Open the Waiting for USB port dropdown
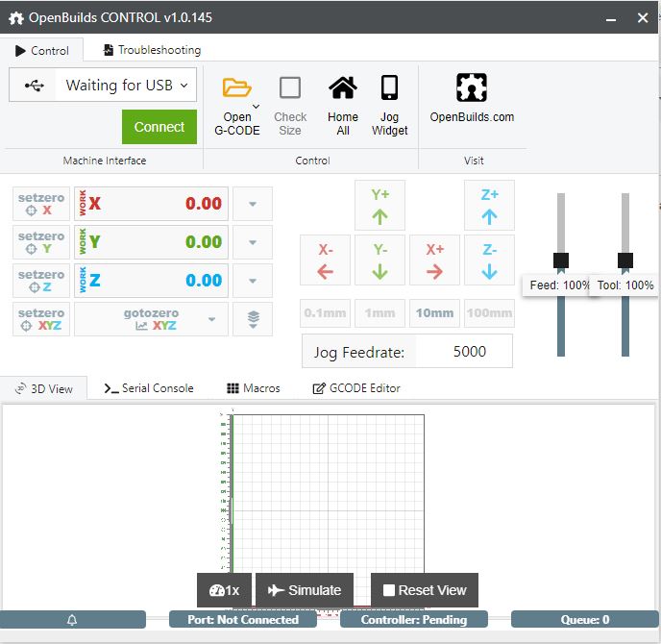The height and width of the screenshot is (644, 661). pyautogui.click(x=126, y=86)
